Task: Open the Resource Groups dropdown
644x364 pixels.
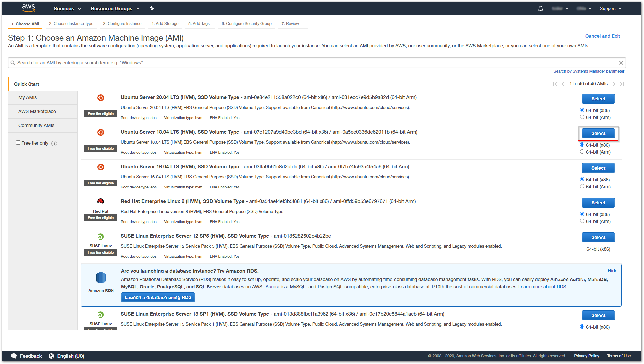Action: click(x=115, y=9)
